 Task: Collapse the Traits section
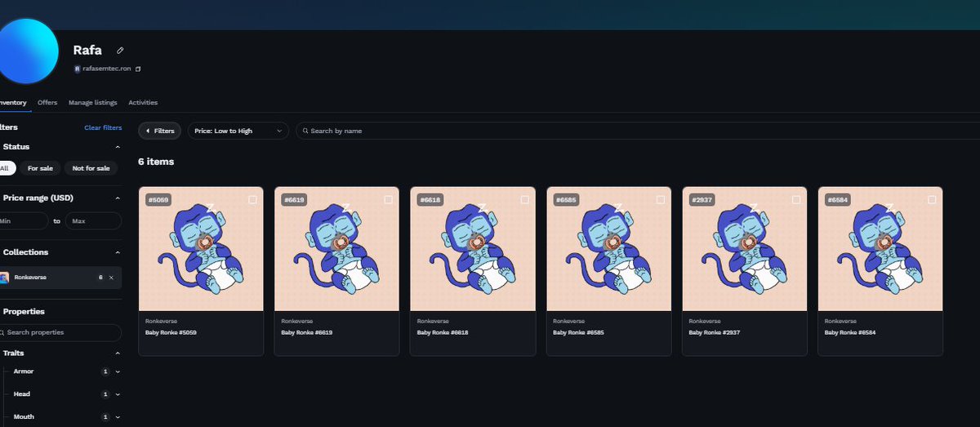(x=118, y=354)
